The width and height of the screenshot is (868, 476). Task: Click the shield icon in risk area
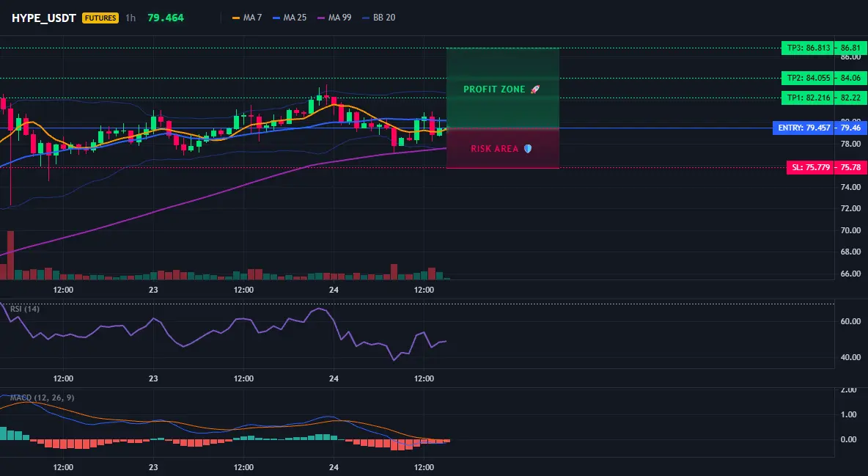click(x=528, y=148)
